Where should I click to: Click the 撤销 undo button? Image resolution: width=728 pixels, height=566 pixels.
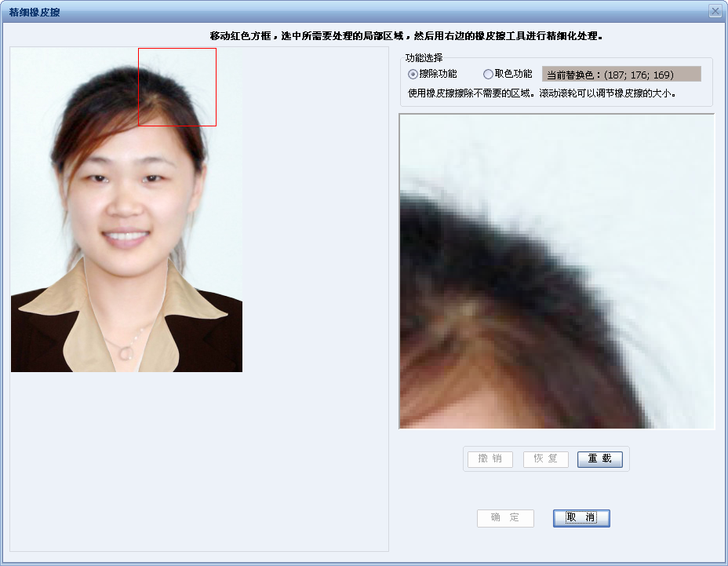pyautogui.click(x=490, y=459)
